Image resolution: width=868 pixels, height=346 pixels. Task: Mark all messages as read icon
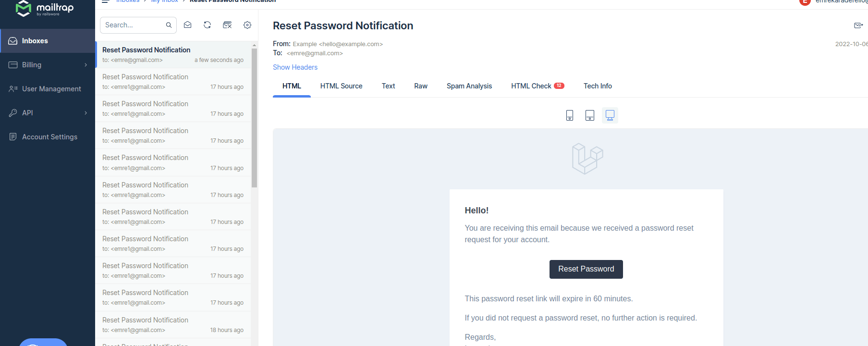pos(188,25)
